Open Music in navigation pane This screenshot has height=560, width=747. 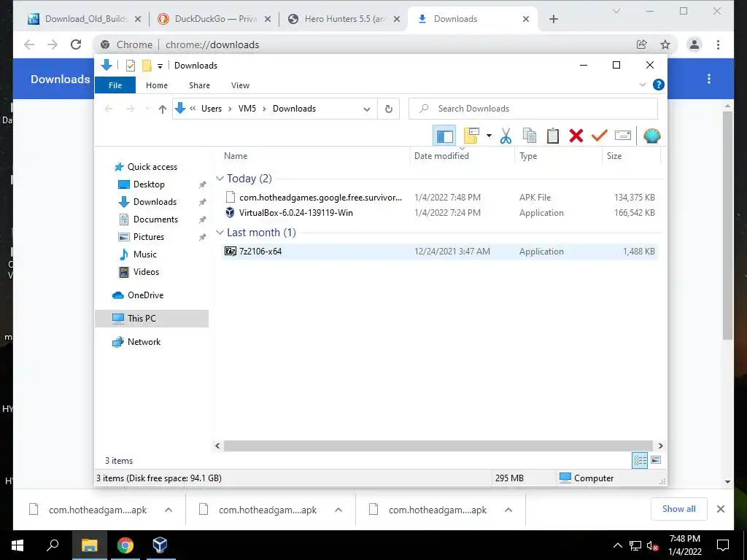point(144,254)
